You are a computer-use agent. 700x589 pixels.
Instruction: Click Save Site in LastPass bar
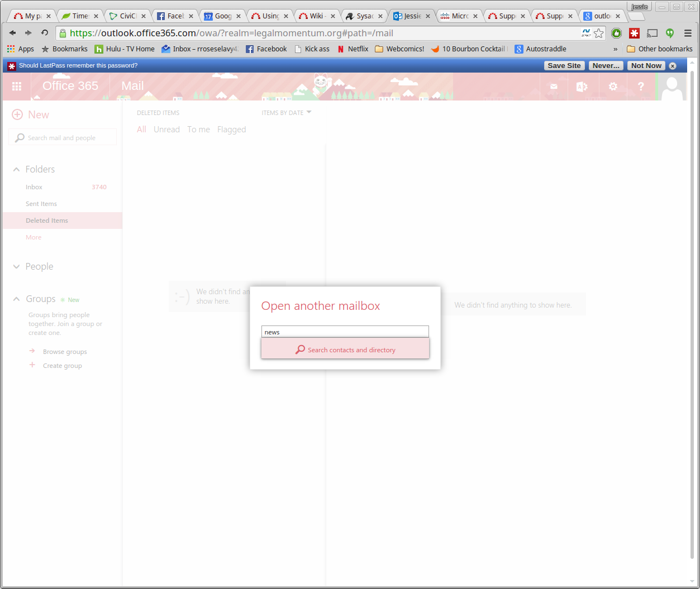(x=564, y=65)
